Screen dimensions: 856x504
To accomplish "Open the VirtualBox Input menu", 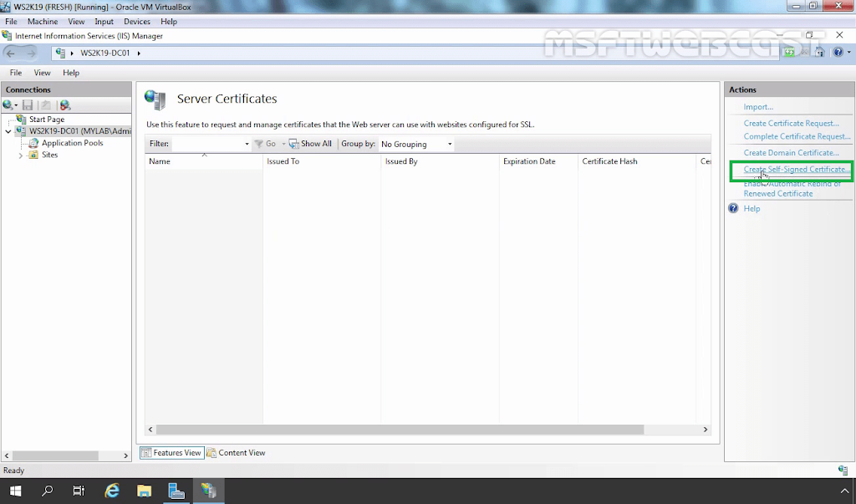I will (x=104, y=21).
